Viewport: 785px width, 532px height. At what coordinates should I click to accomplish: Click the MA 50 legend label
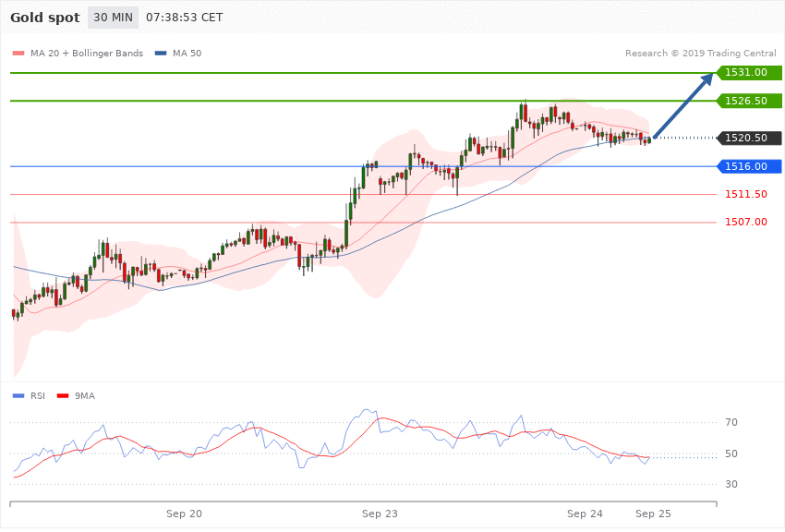point(187,53)
